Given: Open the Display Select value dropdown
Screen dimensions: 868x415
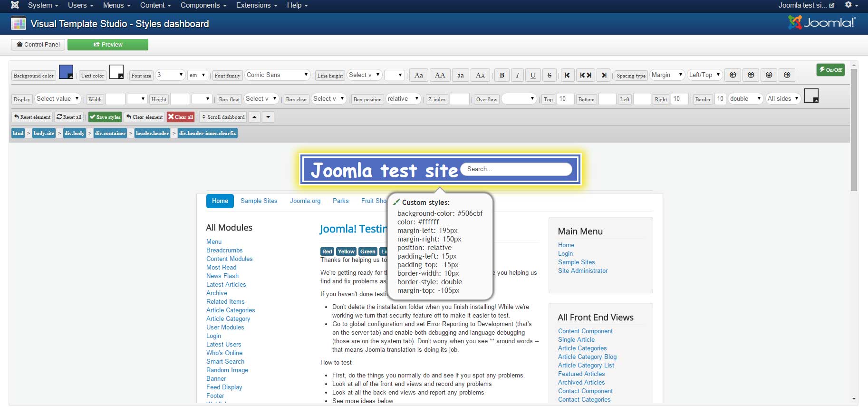Looking at the screenshot, I should pos(58,99).
